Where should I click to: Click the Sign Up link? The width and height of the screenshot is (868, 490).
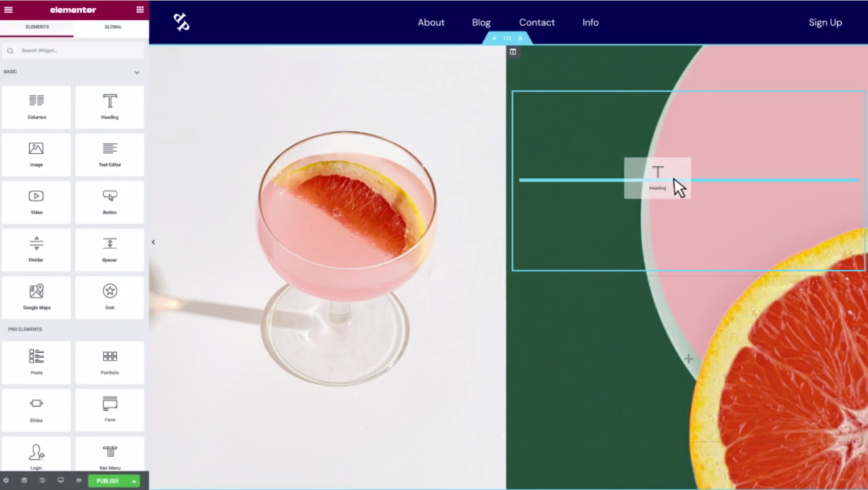825,22
